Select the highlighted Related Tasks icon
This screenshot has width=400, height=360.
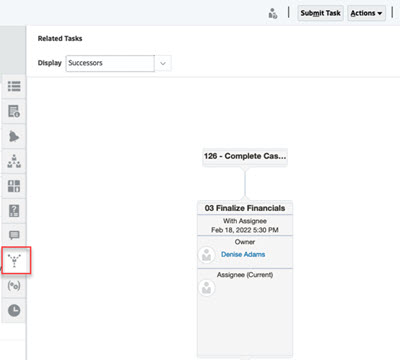pyautogui.click(x=16, y=261)
